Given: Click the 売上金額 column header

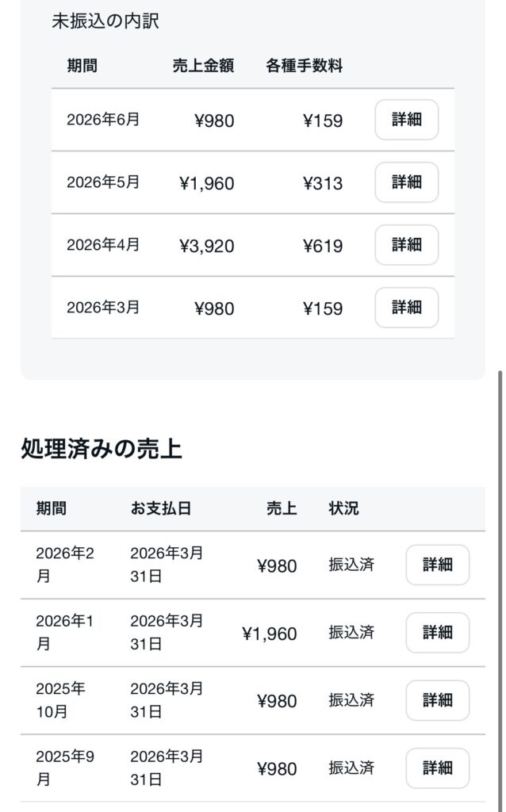Looking at the screenshot, I should [x=203, y=66].
